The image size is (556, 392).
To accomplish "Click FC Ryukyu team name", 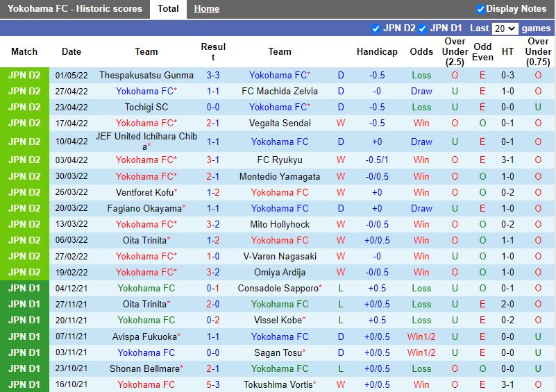I will pos(280,160).
